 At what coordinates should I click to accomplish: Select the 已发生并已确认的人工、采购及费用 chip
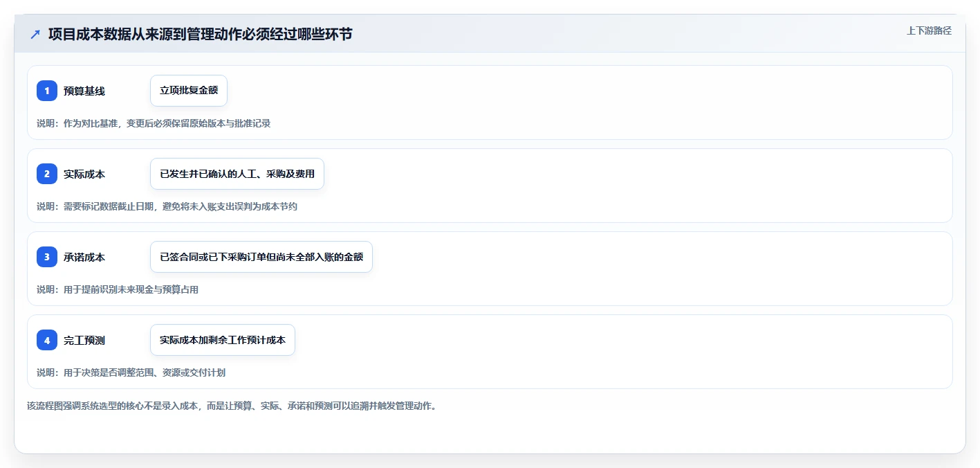(x=237, y=174)
